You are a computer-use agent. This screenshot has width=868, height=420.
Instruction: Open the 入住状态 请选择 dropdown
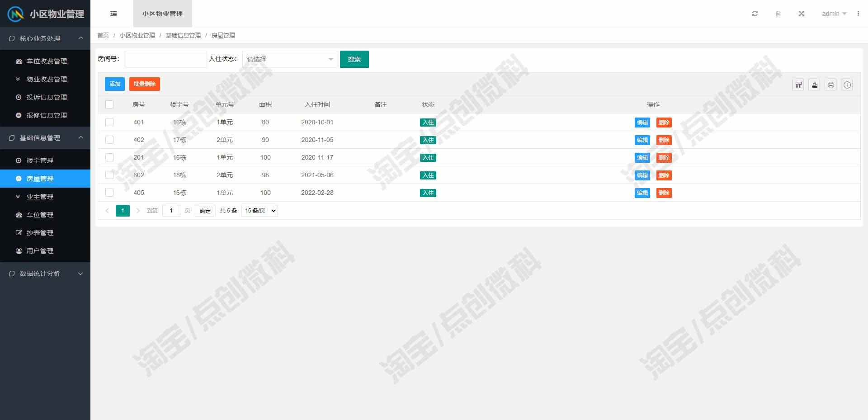coord(290,59)
